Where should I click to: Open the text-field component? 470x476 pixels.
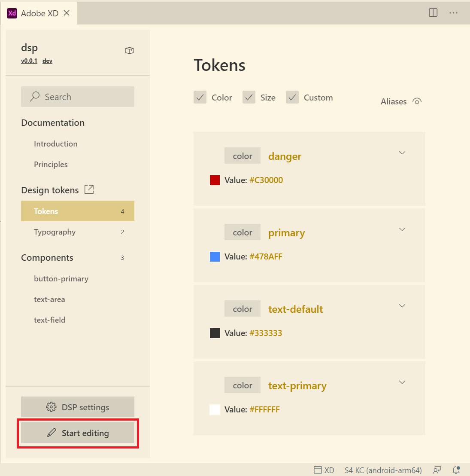coord(50,320)
